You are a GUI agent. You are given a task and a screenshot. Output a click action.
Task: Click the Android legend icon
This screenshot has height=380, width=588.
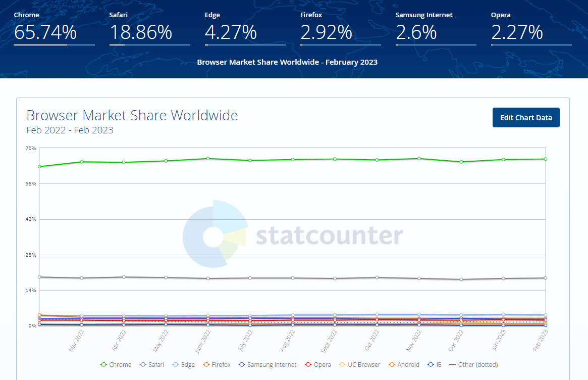pos(392,364)
